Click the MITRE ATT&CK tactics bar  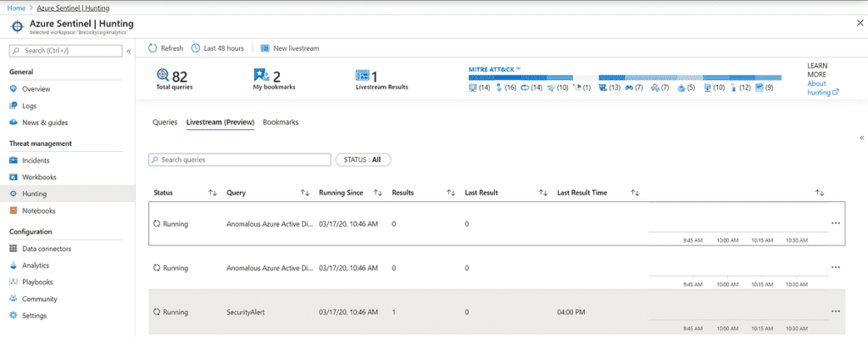625,77
